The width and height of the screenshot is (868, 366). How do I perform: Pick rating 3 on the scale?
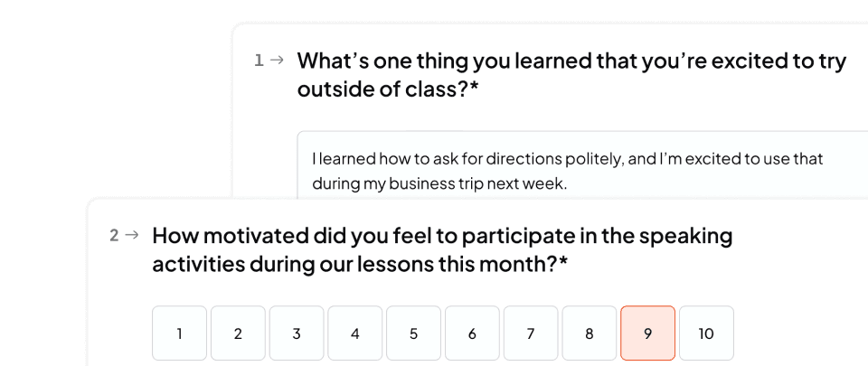(297, 333)
